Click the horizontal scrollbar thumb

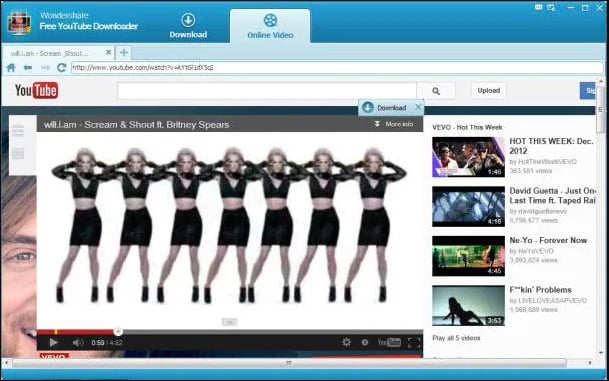click(x=289, y=363)
